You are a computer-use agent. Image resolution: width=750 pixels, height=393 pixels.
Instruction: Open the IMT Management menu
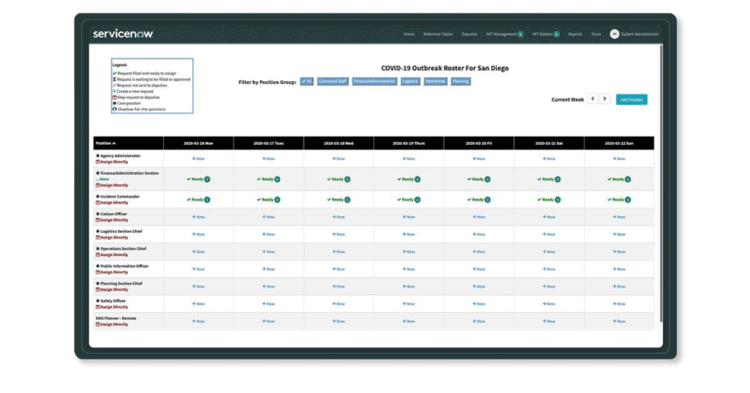tap(505, 34)
